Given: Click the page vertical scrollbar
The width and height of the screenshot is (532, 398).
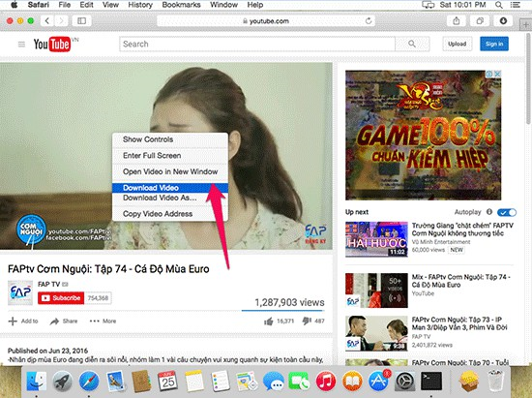Looking at the screenshot, I should click(x=528, y=78).
